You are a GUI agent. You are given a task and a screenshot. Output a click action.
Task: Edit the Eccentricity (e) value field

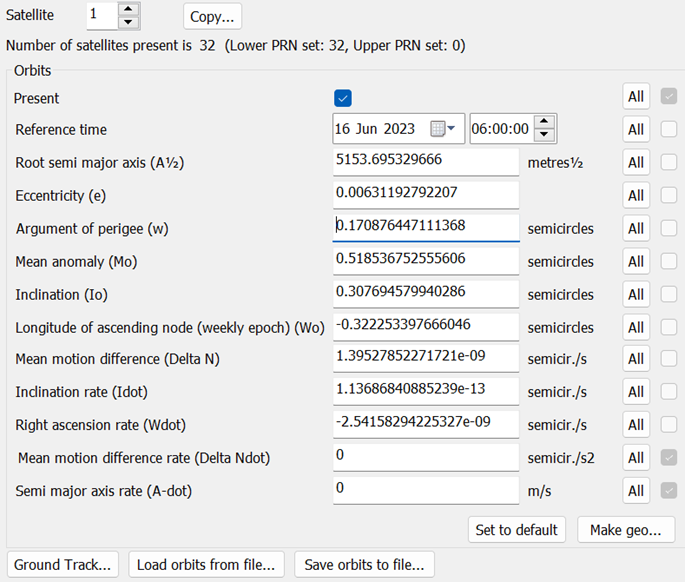425,194
